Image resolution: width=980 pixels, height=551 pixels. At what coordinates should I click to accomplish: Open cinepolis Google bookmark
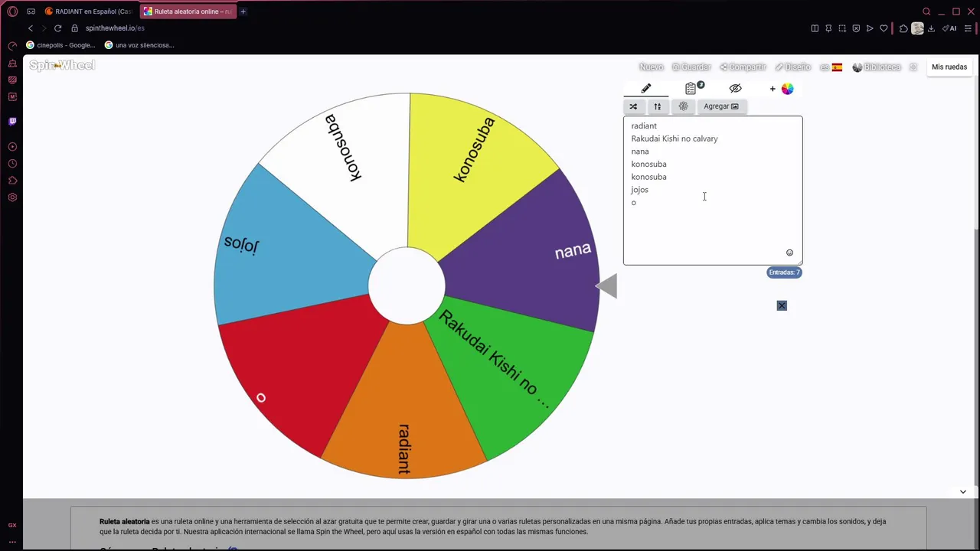pos(61,45)
